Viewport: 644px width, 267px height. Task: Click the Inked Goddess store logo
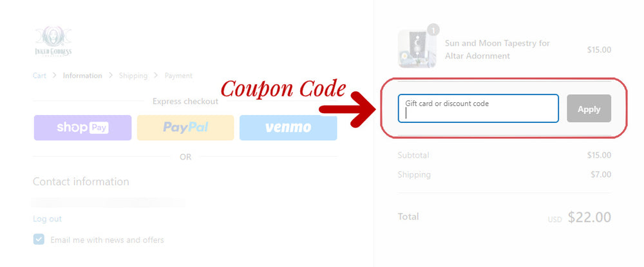pyautogui.click(x=53, y=42)
